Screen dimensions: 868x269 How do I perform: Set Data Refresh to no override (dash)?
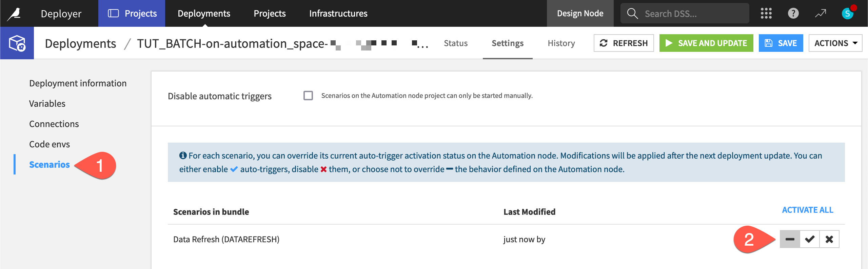coord(790,239)
